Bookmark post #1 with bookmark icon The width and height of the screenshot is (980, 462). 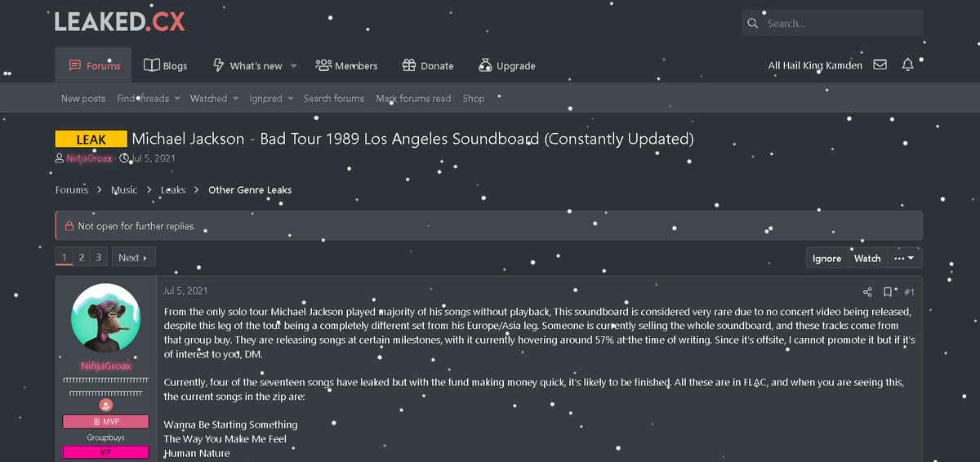click(x=888, y=292)
